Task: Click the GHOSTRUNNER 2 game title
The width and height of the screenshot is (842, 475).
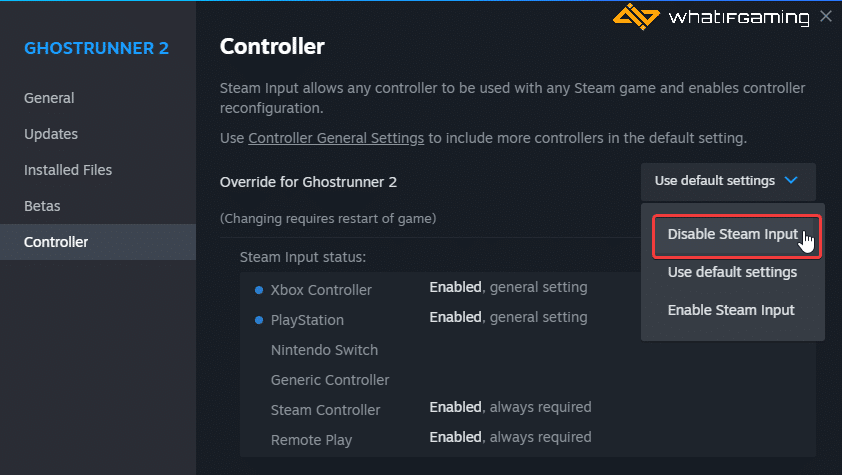Action: 97,48
